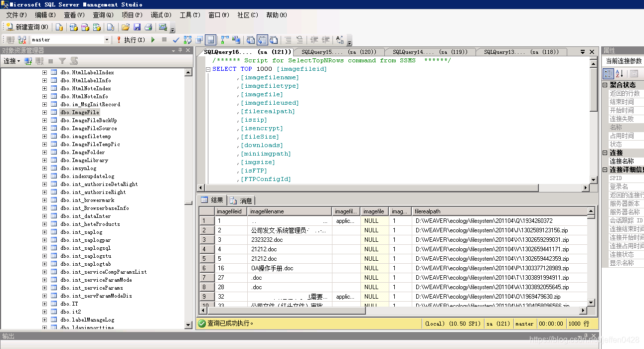Click the Uncomment Selected Lines icon
This screenshot has height=349, width=644.
click(300, 40)
